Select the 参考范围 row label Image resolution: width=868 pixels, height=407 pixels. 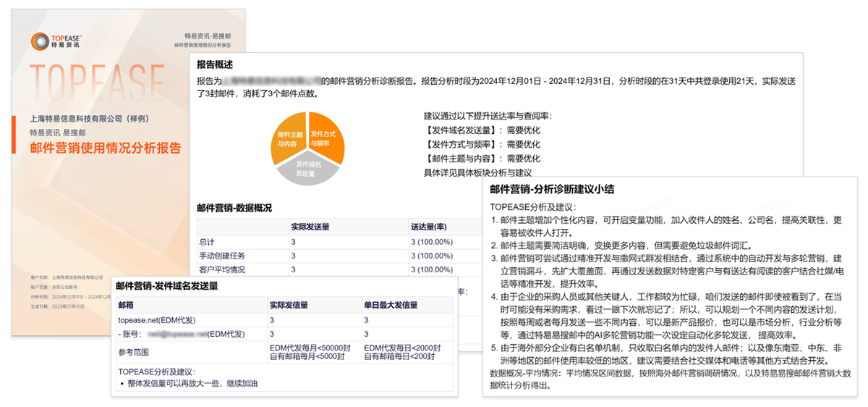coord(136,351)
